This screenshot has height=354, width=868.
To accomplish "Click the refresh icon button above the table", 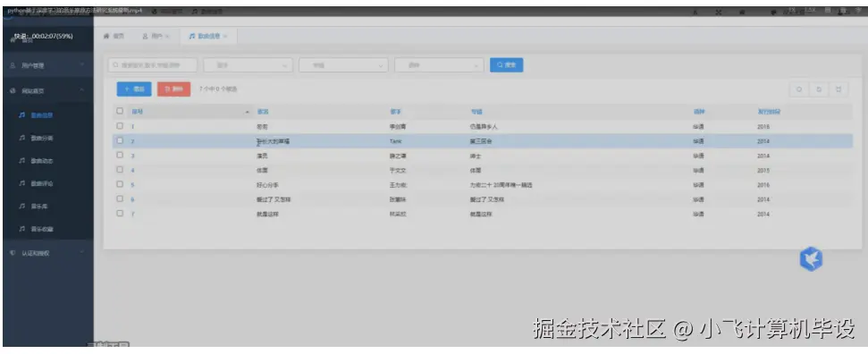I will pyautogui.click(x=819, y=89).
